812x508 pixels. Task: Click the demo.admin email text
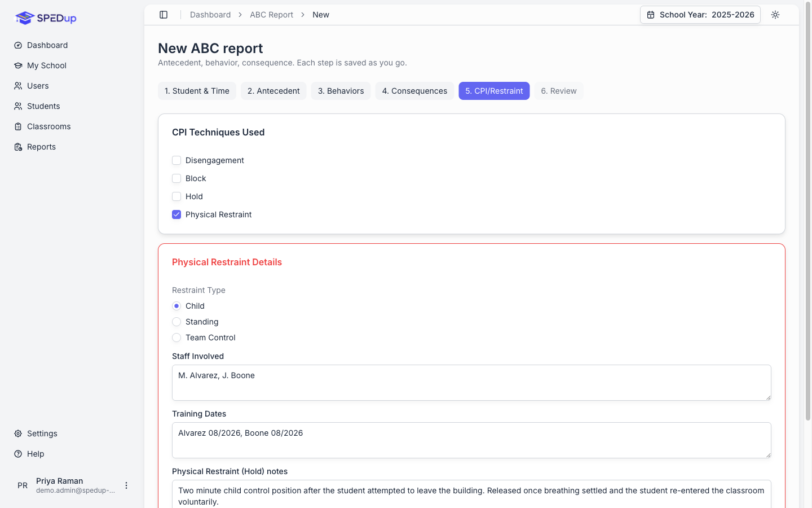coord(76,491)
